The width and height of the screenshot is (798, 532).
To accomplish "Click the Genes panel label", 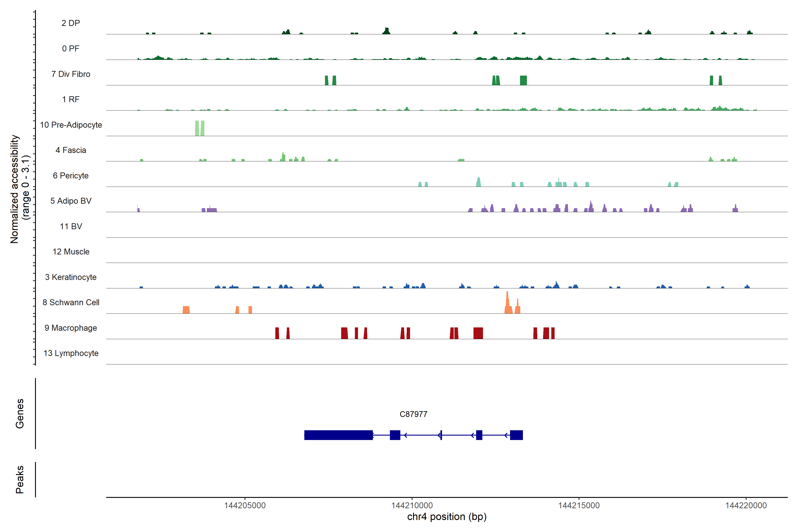I will pyautogui.click(x=20, y=413).
